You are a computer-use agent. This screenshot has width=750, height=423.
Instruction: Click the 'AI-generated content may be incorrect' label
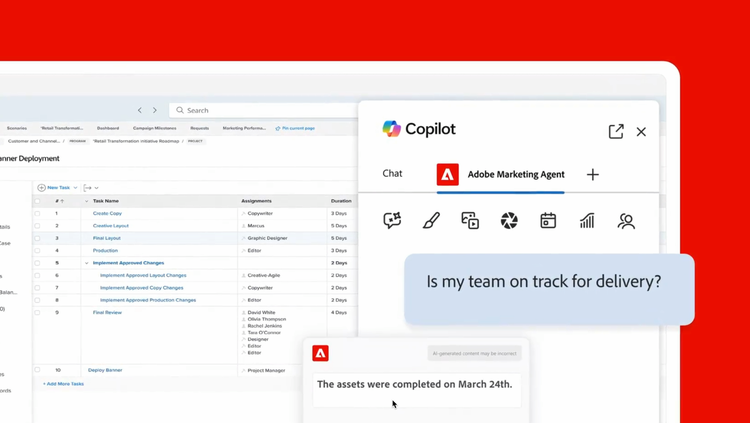click(x=474, y=354)
